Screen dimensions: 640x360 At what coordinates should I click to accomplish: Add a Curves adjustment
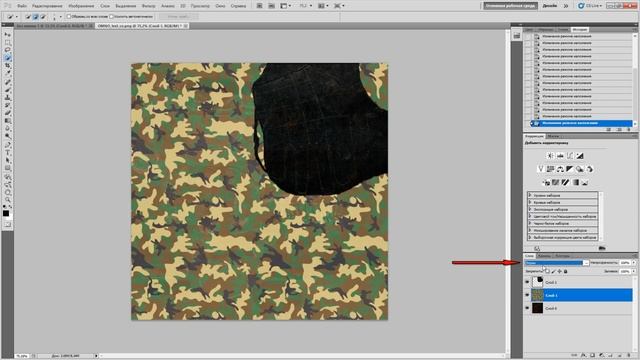click(570, 156)
